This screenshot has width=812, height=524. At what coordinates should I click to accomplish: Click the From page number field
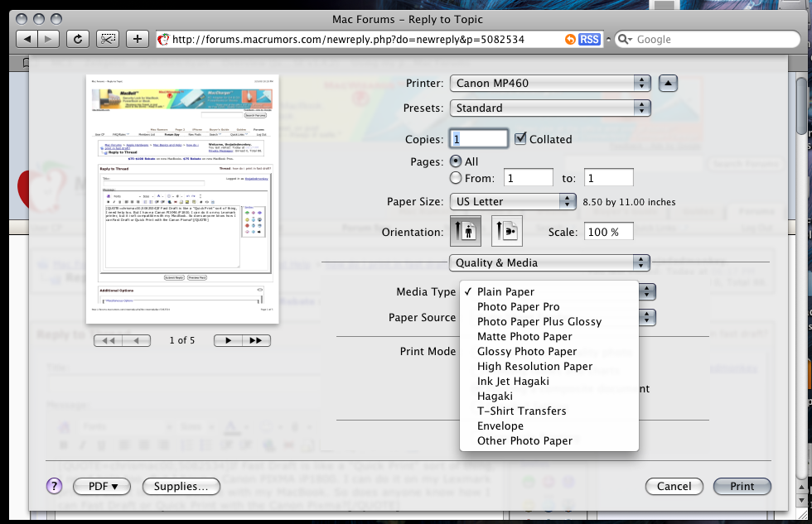[x=529, y=178]
